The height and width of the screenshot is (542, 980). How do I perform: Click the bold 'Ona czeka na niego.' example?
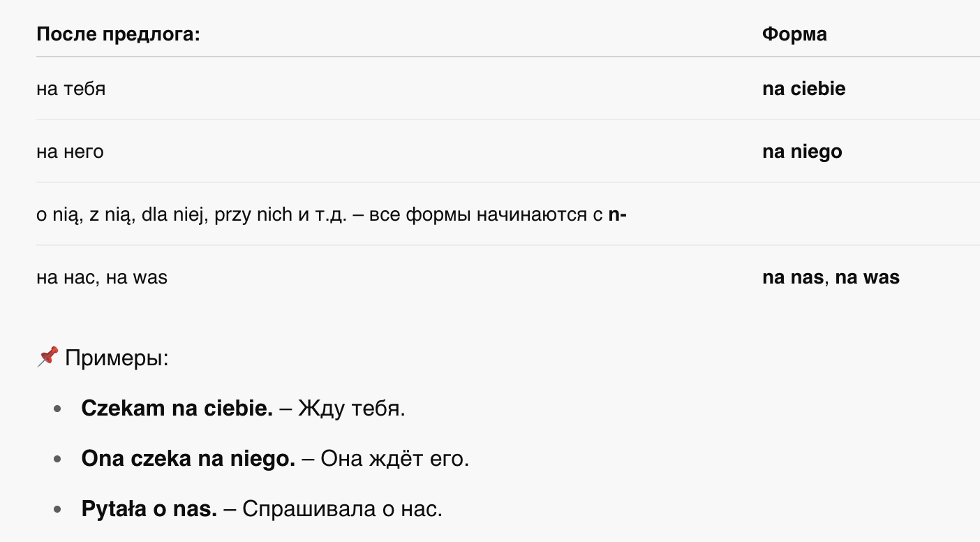pyautogui.click(x=188, y=459)
